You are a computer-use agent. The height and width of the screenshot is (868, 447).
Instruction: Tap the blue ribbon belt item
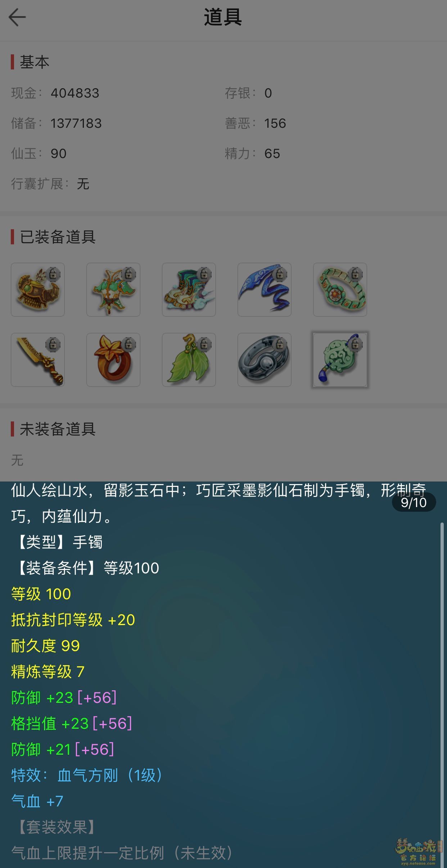pyautogui.click(x=265, y=290)
